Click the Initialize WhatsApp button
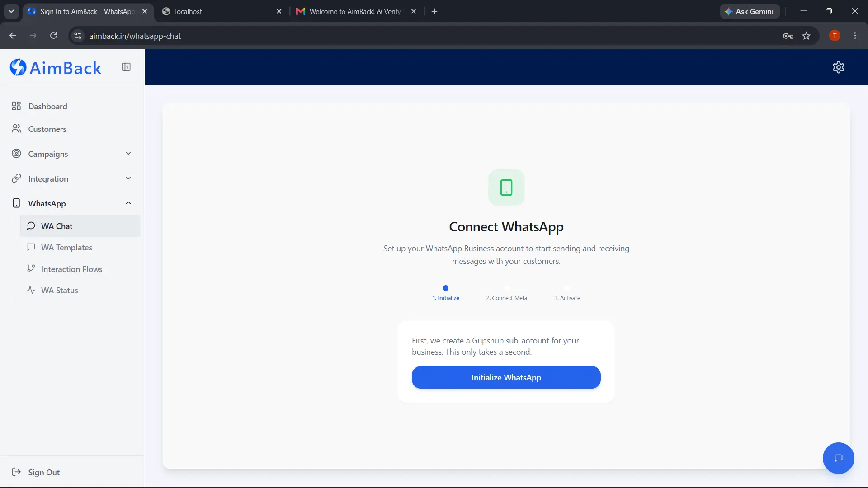Screen dimensions: 868x488 [506, 377]
